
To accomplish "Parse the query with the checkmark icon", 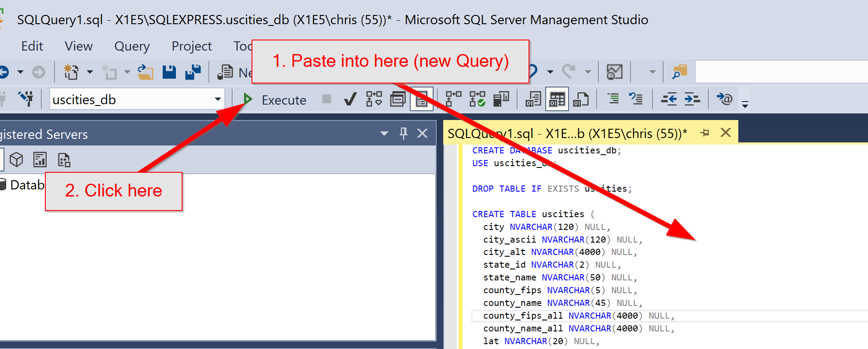I will (x=350, y=99).
